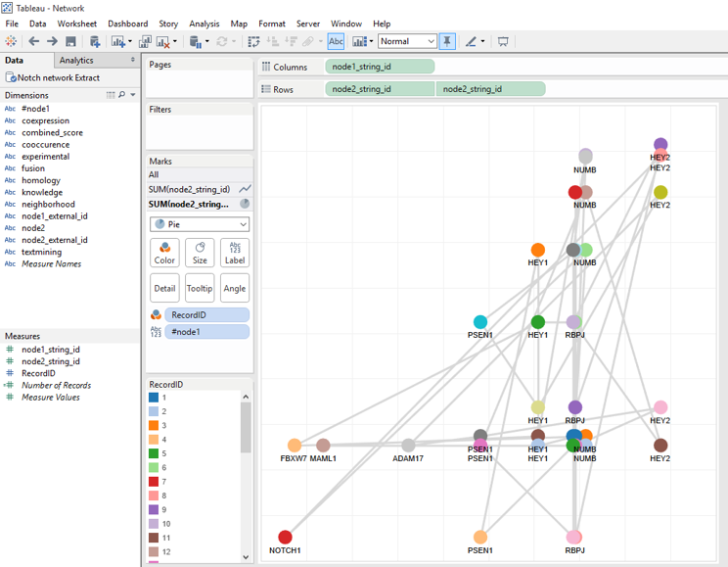Click the blue legend swatch for 1
Viewport: 728px width, 567px height.
click(154, 398)
